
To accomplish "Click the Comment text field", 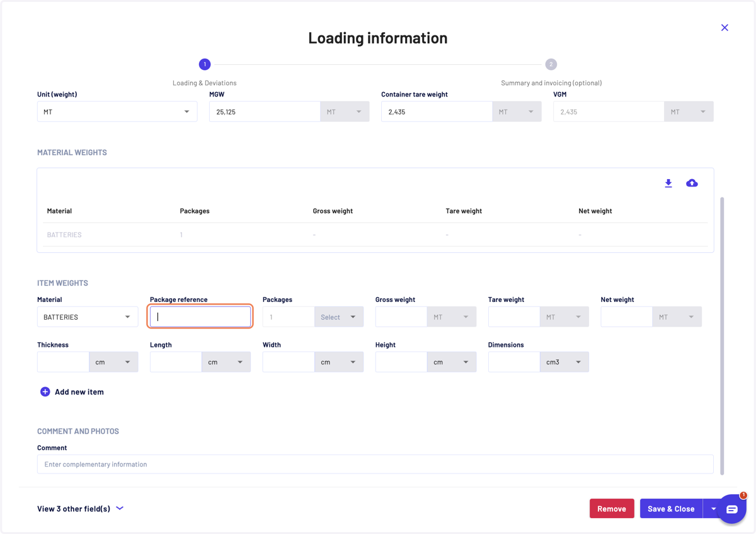I will (375, 464).
